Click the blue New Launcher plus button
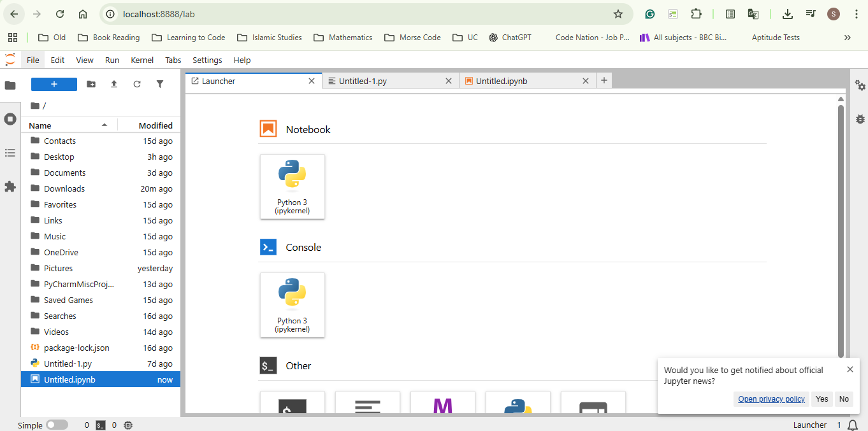This screenshot has width=868, height=431. click(x=54, y=84)
